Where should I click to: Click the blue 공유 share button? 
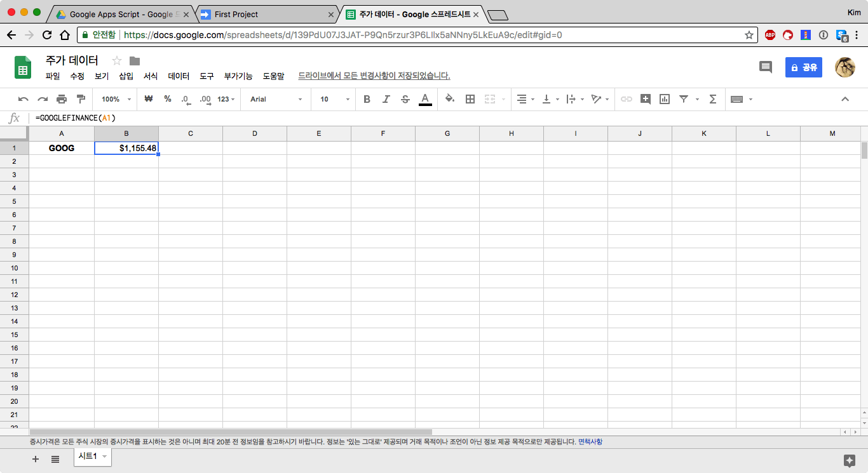click(803, 67)
